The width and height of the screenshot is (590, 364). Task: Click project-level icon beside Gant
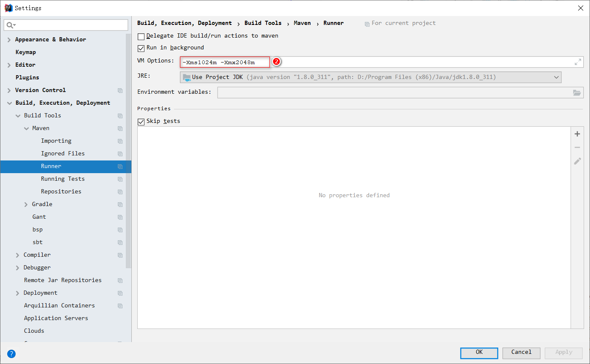[x=120, y=217]
